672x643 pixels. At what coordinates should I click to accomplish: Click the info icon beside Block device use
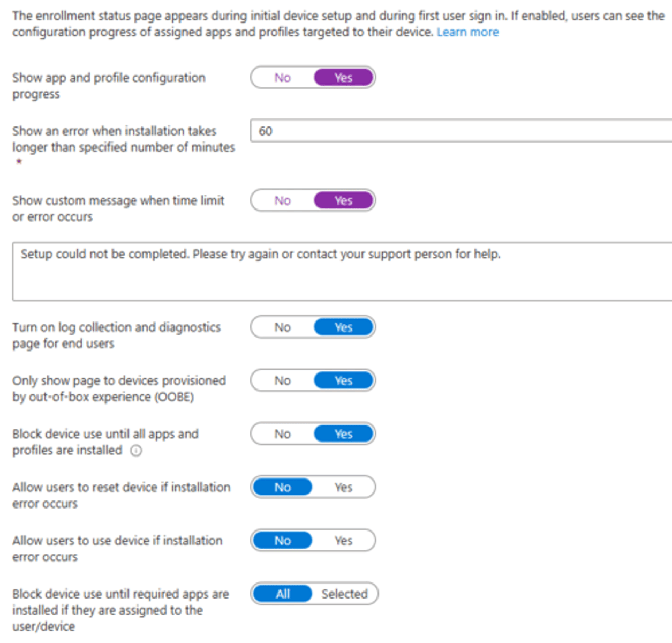pos(137,451)
